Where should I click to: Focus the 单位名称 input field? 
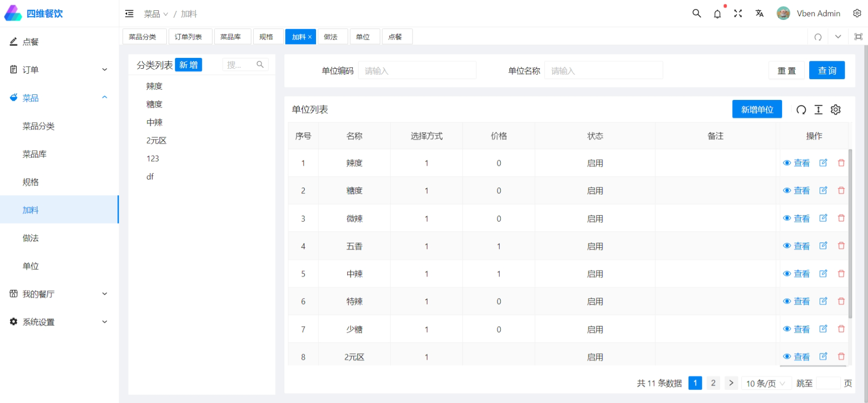tap(603, 71)
